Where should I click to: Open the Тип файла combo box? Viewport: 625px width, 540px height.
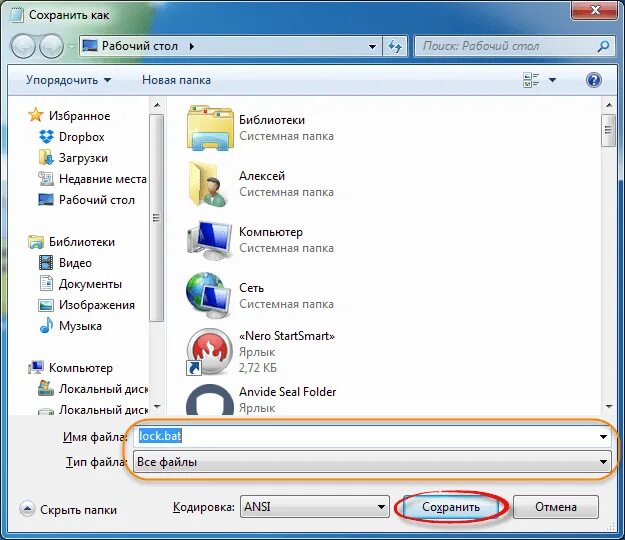point(372,462)
